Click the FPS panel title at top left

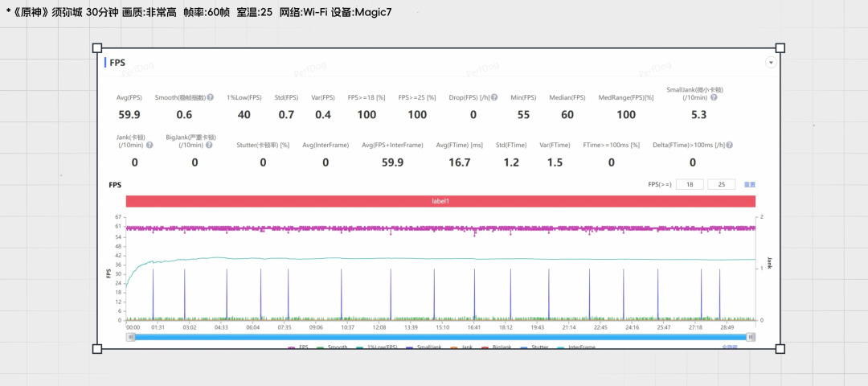pyautogui.click(x=117, y=63)
